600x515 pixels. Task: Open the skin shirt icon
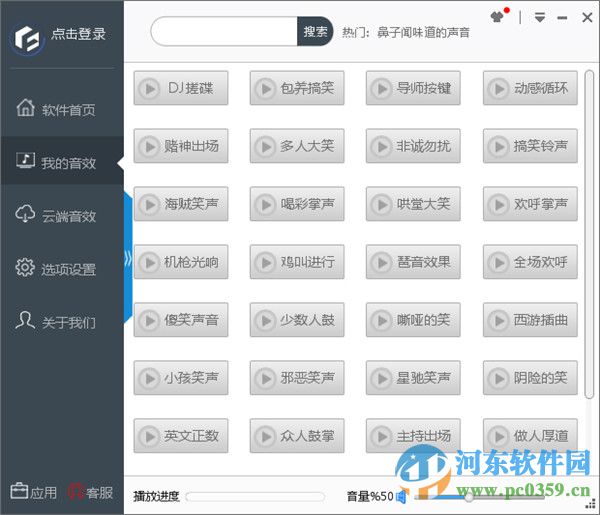point(497,17)
